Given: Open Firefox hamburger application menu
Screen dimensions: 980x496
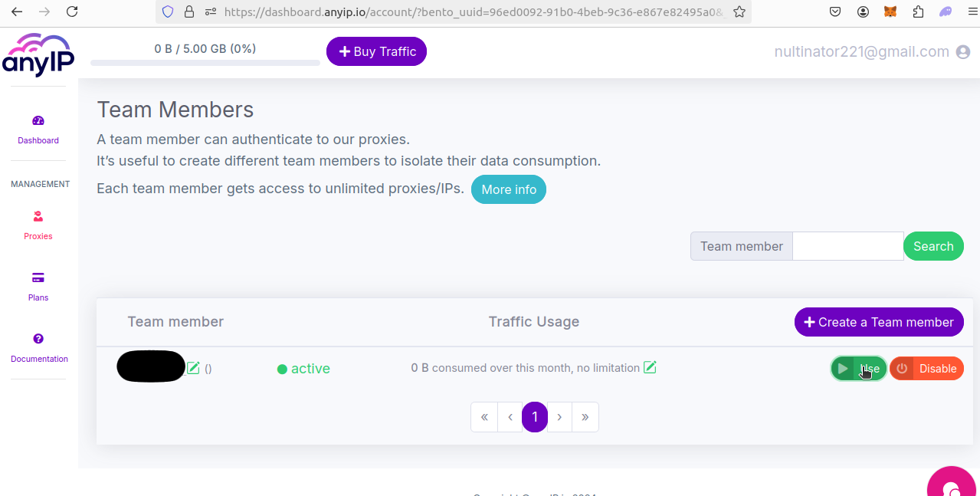Looking at the screenshot, I should pyautogui.click(x=972, y=11).
